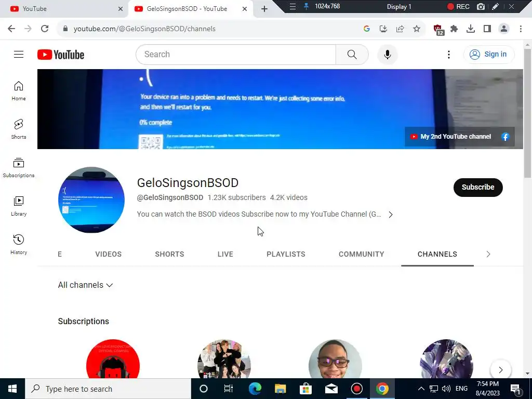
Task: Open Library in the sidebar
Action: coord(19,206)
